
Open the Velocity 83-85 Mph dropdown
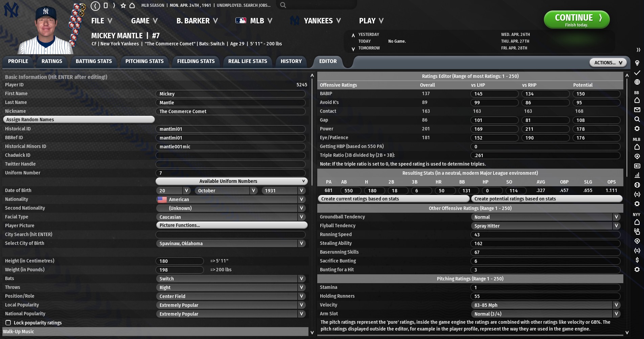tap(546, 305)
